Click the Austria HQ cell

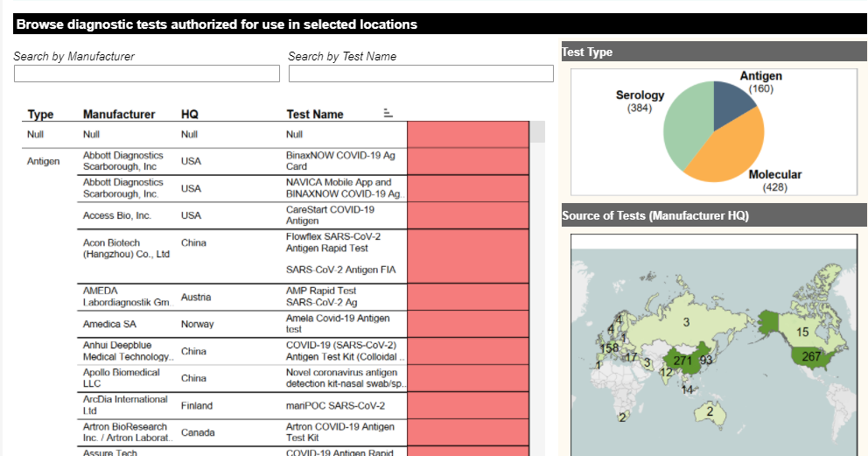(196, 297)
